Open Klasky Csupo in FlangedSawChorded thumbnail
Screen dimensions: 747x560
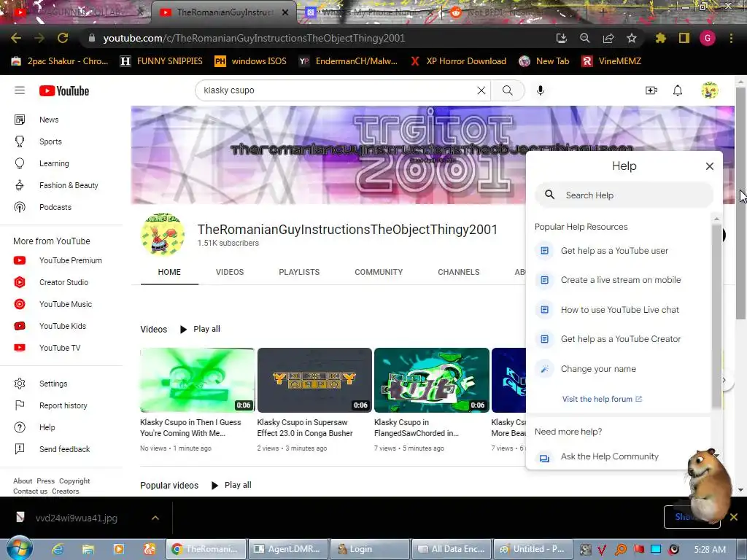click(432, 380)
